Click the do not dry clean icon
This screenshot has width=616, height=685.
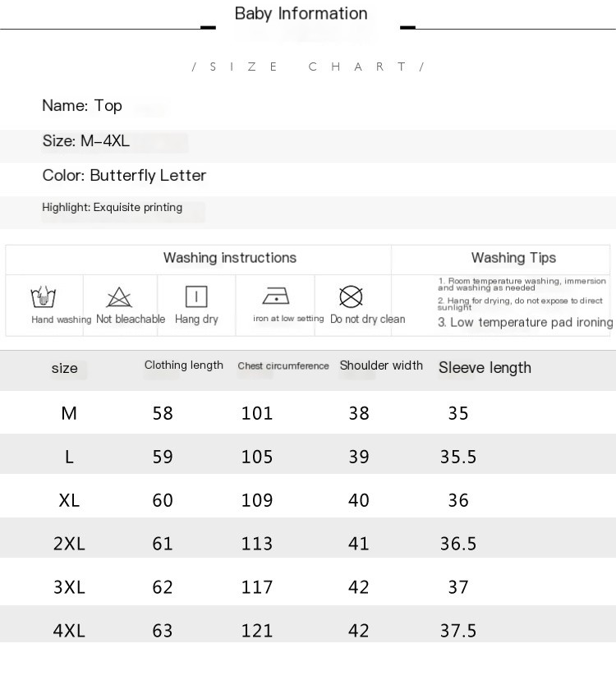(x=351, y=297)
